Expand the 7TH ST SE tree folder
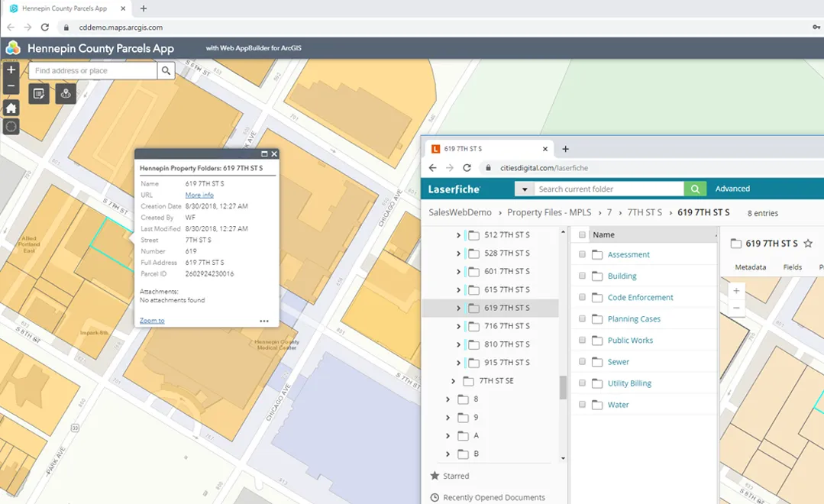The height and width of the screenshot is (504, 824). (x=453, y=381)
